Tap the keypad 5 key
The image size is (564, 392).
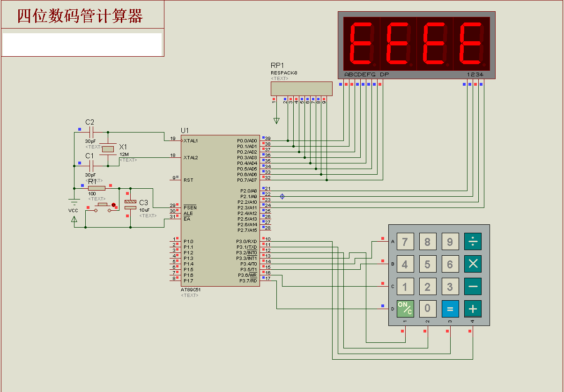(428, 264)
